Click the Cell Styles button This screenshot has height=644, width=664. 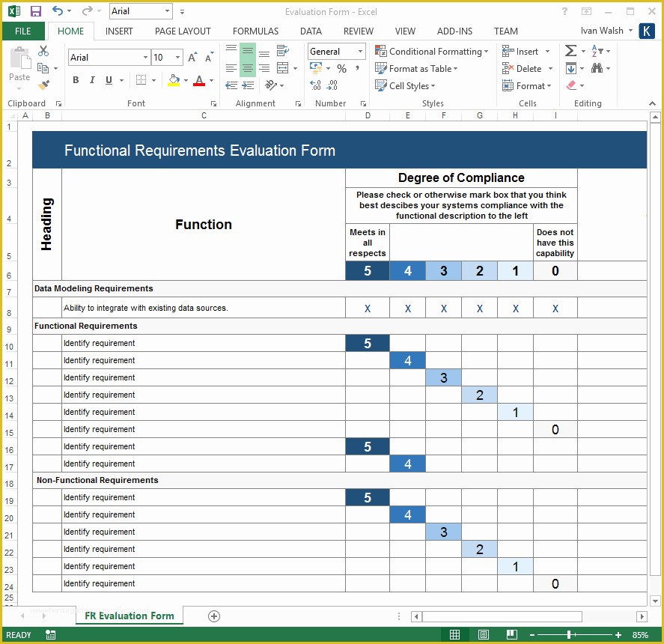coord(405,85)
